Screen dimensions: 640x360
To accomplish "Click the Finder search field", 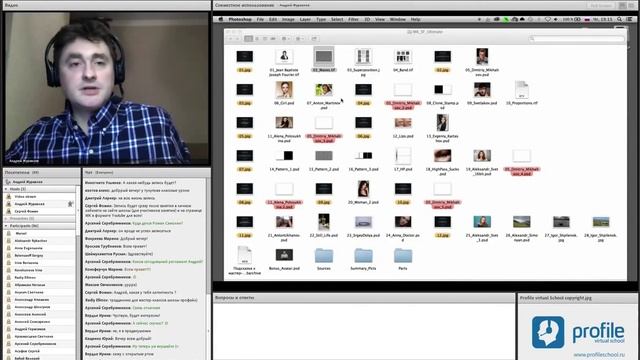I will 577,38.
